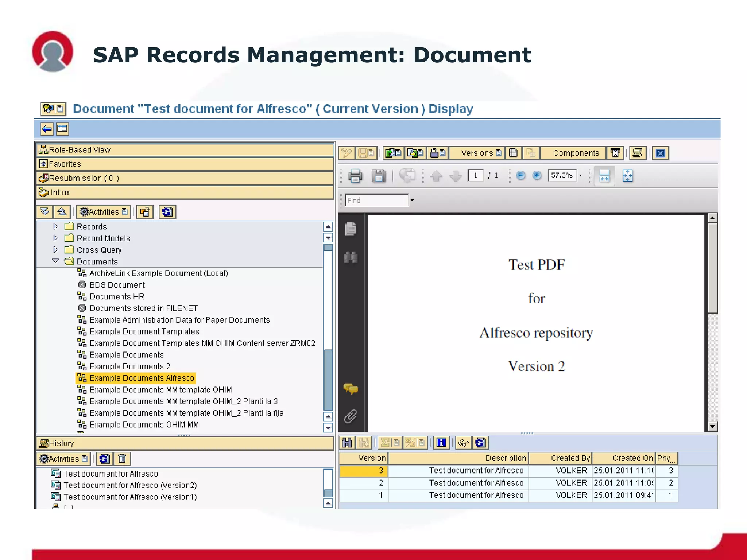Click check-out document icon
The width and height of the screenshot is (747, 560).
pyautogui.click(x=415, y=153)
